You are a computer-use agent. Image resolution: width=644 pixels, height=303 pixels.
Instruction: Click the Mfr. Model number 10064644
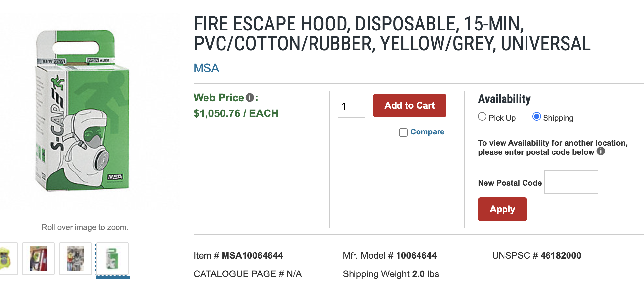click(x=416, y=256)
